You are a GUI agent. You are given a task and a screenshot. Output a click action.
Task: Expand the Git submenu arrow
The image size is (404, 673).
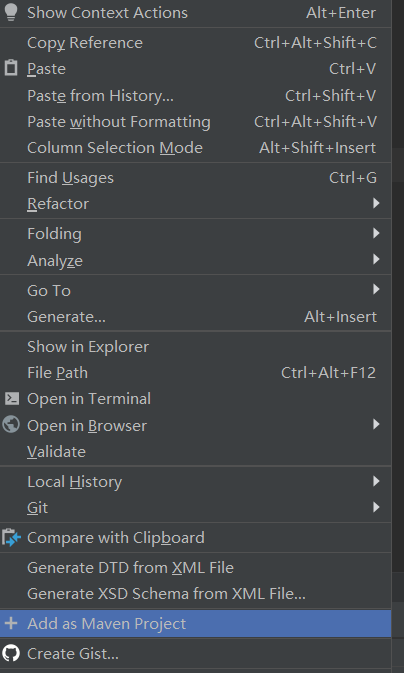pos(376,507)
